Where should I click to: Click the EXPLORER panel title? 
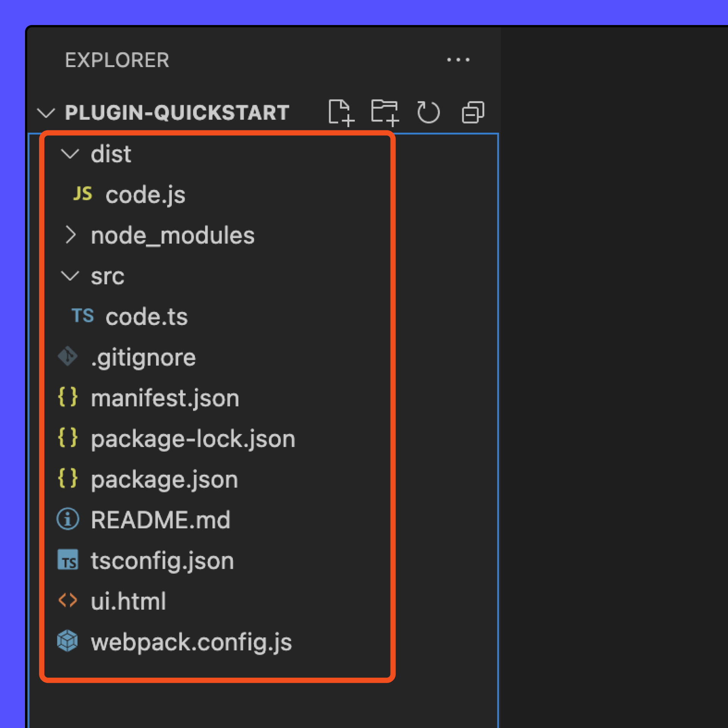point(117,60)
